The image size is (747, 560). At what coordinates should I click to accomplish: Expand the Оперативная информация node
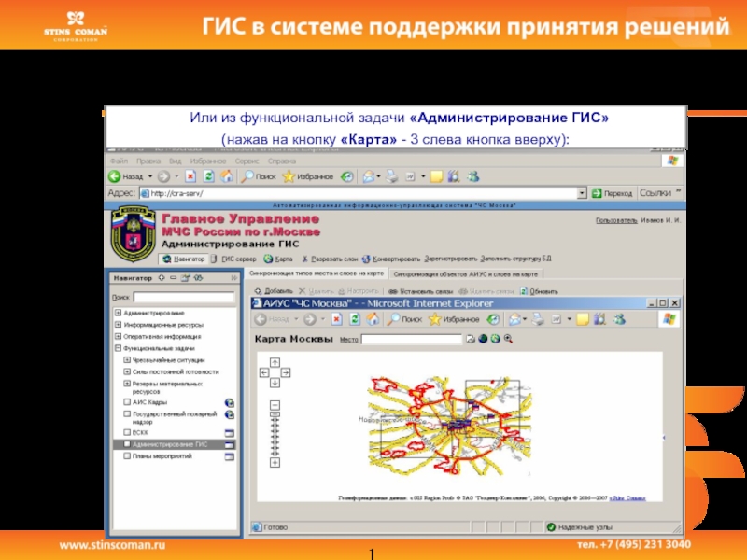pos(118,337)
